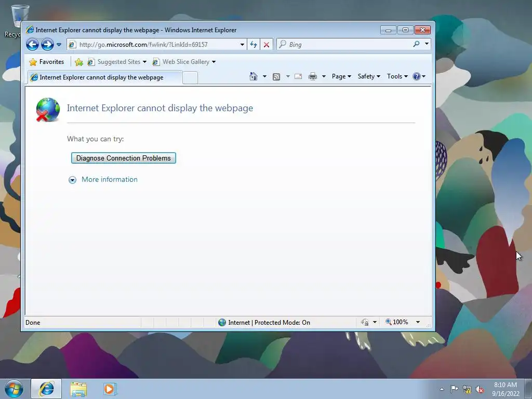Expand the address bar autocomplete dropdown
Image resolution: width=532 pixels, height=399 pixels.
click(242, 45)
